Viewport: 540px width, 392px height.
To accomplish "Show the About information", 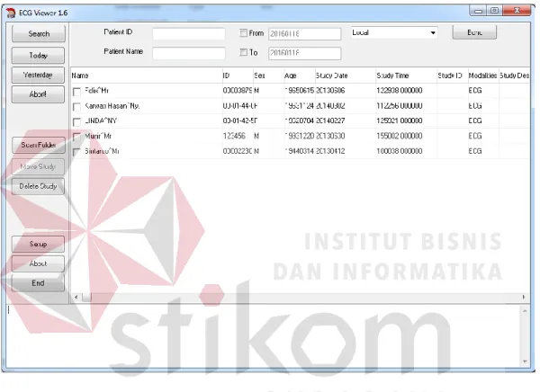I will click(x=38, y=263).
